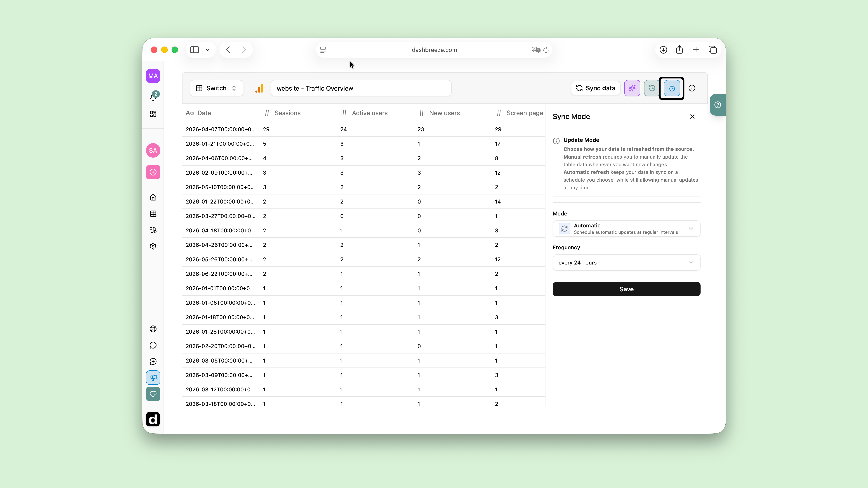Click the pink add-circle sidebar button
This screenshot has width=868, height=488.
tap(153, 172)
